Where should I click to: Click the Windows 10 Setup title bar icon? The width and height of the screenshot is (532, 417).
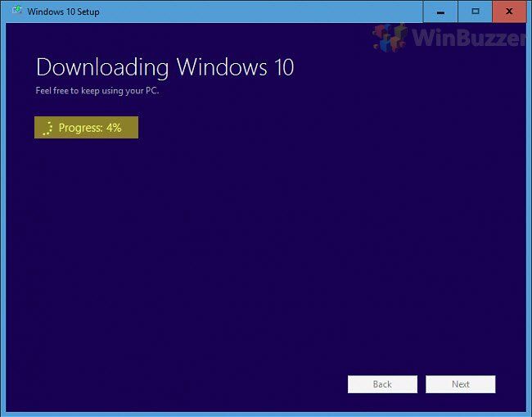click(x=17, y=10)
